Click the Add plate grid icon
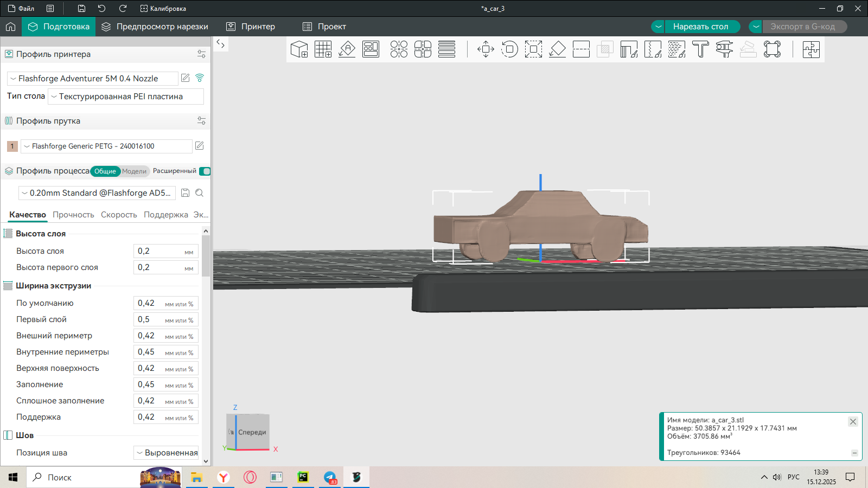Image resolution: width=868 pixels, height=488 pixels. pos(323,49)
